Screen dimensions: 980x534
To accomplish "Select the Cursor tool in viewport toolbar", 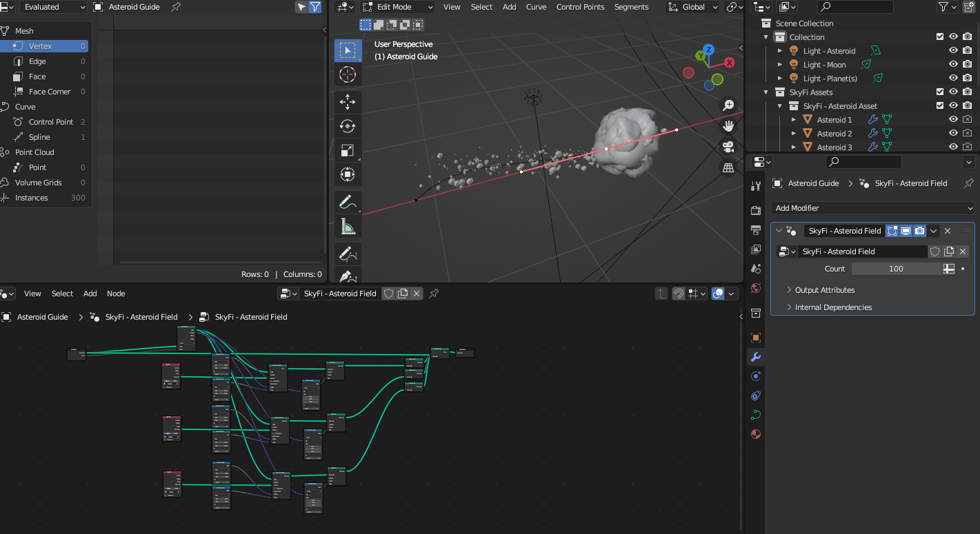I will click(348, 74).
